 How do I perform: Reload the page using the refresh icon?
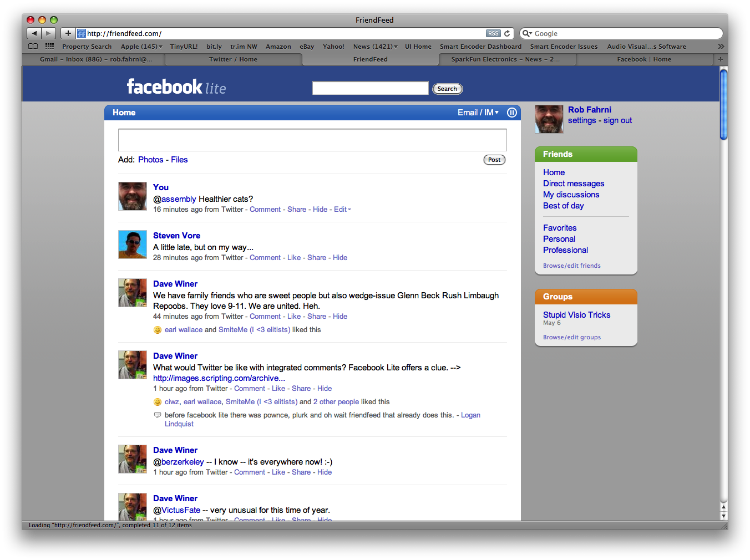click(x=507, y=33)
